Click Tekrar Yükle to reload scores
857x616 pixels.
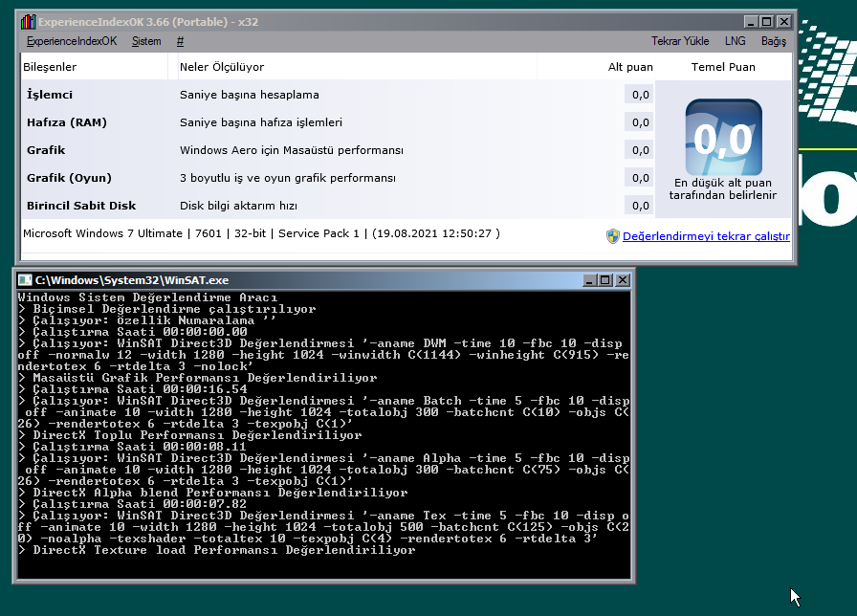[x=680, y=41]
